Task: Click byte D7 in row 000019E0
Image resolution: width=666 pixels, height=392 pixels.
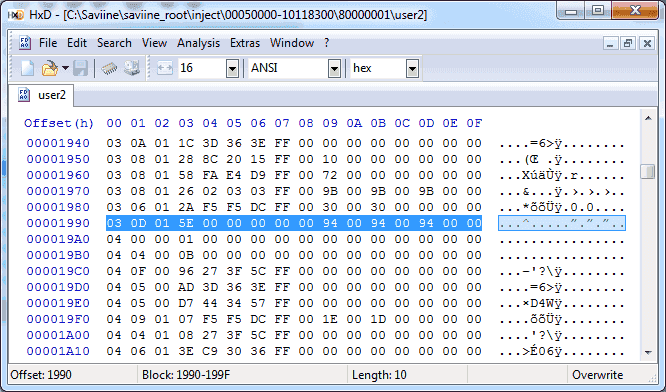Action: (186, 303)
